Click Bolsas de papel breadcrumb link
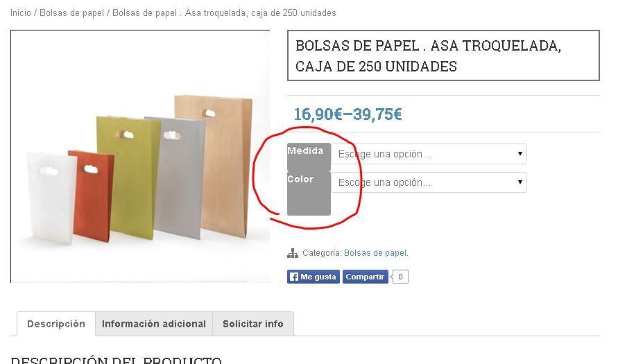 71,12
